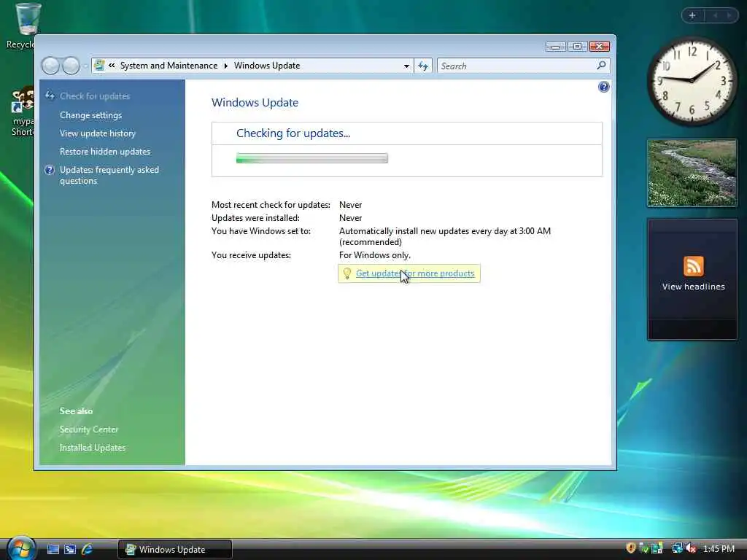747x560 pixels.
Task: Minimize the Windows Update window
Action: pyautogui.click(x=555, y=46)
